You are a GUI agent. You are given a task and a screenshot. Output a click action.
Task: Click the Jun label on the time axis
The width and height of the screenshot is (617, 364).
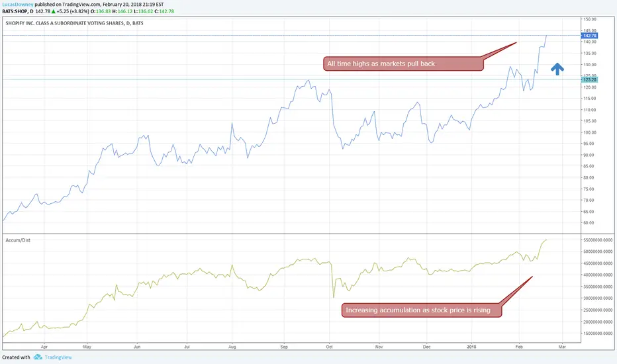click(x=137, y=347)
